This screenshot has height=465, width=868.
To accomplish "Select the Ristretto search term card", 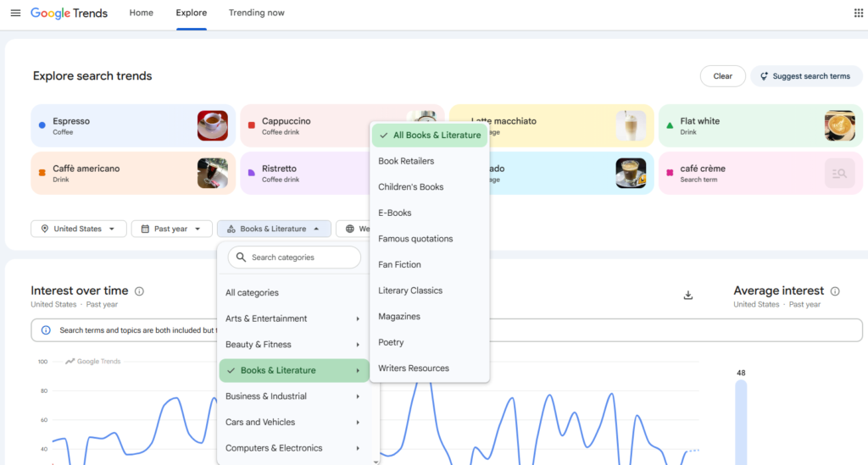I will (x=305, y=173).
